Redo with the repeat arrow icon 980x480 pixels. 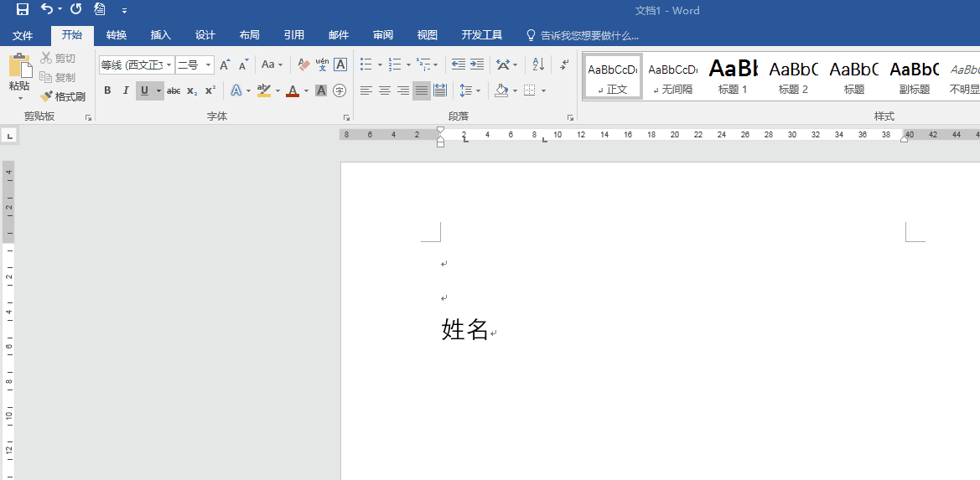pyautogui.click(x=75, y=9)
